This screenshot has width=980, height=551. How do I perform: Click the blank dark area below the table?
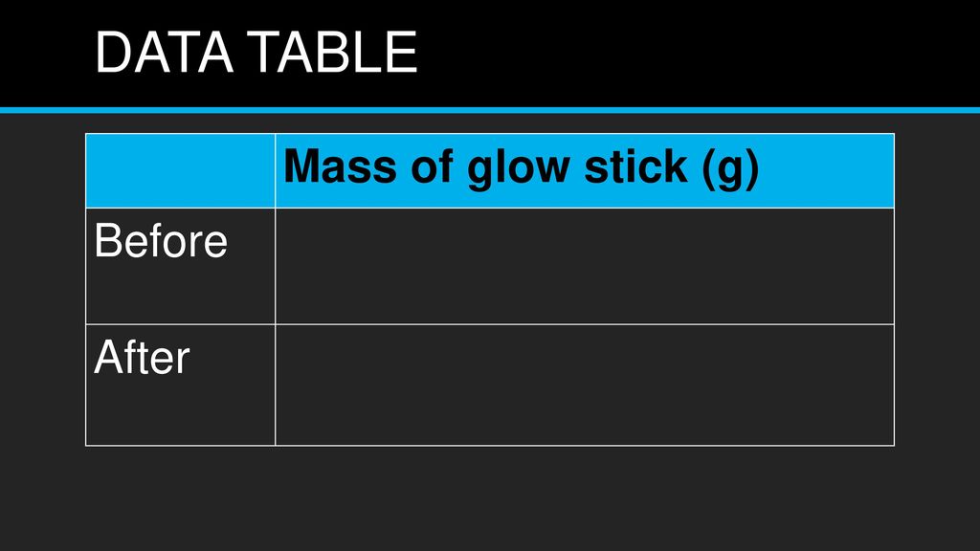pyautogui.click(x=490, y=498)
